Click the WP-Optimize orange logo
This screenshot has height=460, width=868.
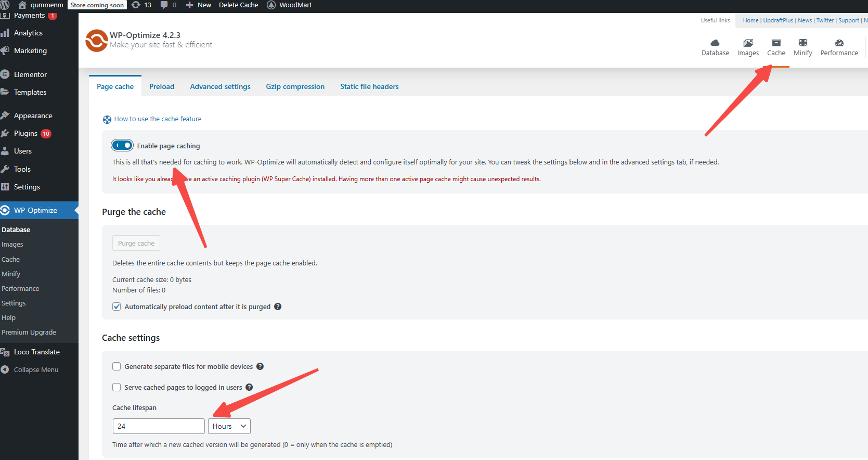96,40
